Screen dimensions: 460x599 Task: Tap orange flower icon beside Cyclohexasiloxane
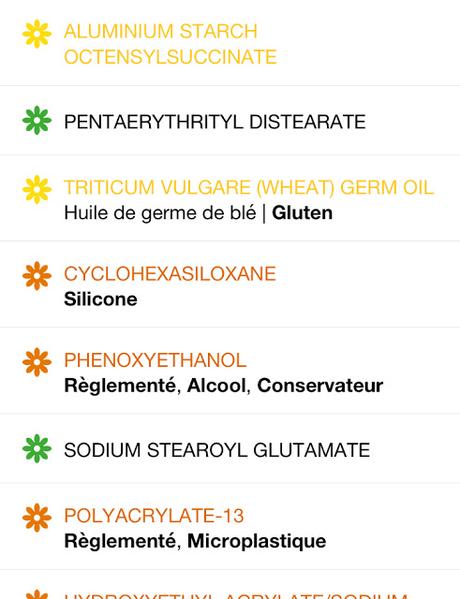click(x=37, y=276)
